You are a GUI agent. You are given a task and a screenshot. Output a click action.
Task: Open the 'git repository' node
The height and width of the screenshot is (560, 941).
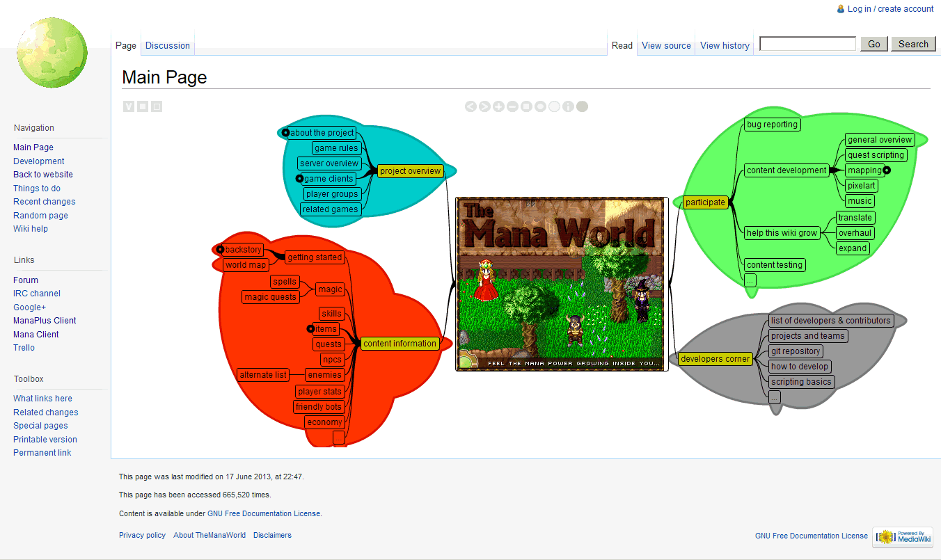coord(796,351)
